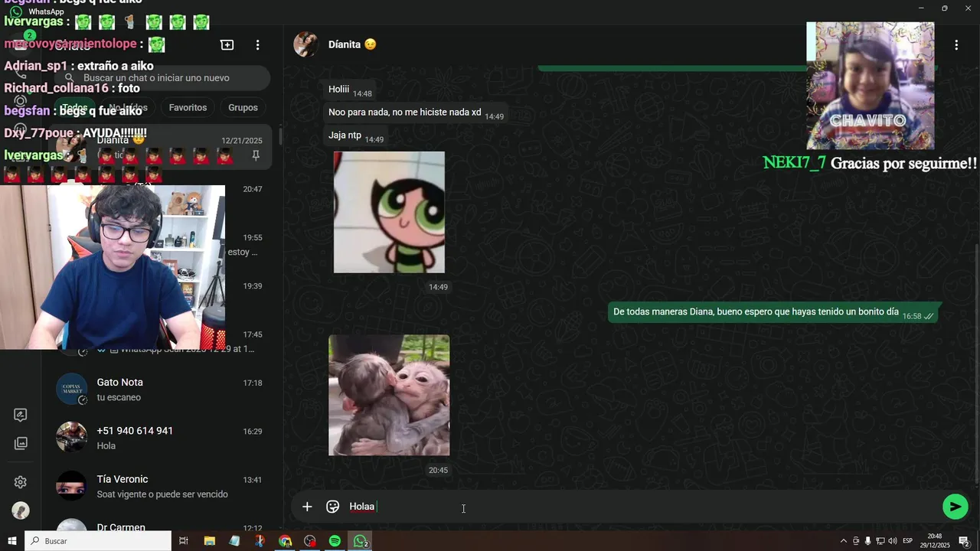Open the Snipping tool taskbar icon
The height and width of the screenshot is (551, 980).
(260, 541)
